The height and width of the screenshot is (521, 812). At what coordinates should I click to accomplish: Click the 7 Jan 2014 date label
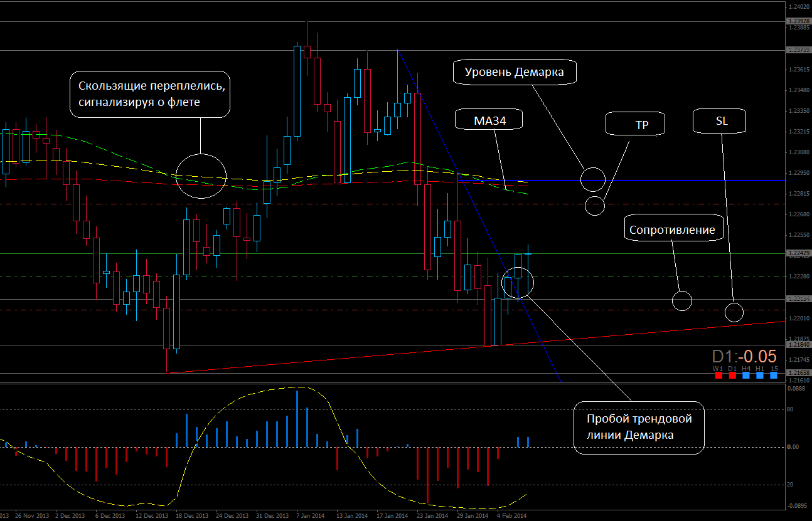pyautogui.click(x=311, y=516)
